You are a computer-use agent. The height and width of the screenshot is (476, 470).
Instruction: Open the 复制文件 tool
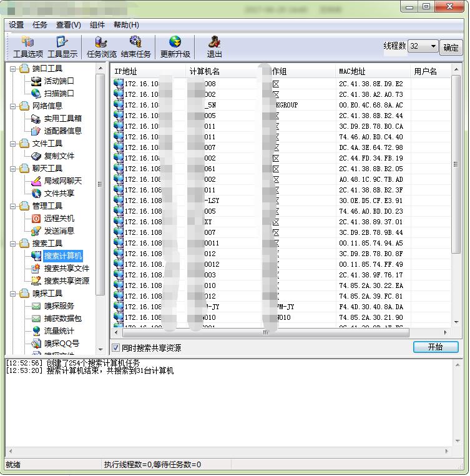59,156
